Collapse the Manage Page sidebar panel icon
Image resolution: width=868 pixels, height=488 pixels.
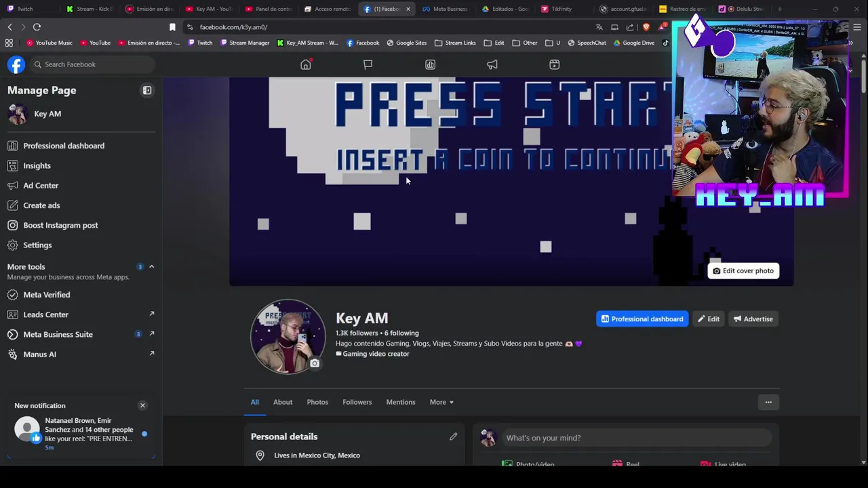(x=147, y=90)
